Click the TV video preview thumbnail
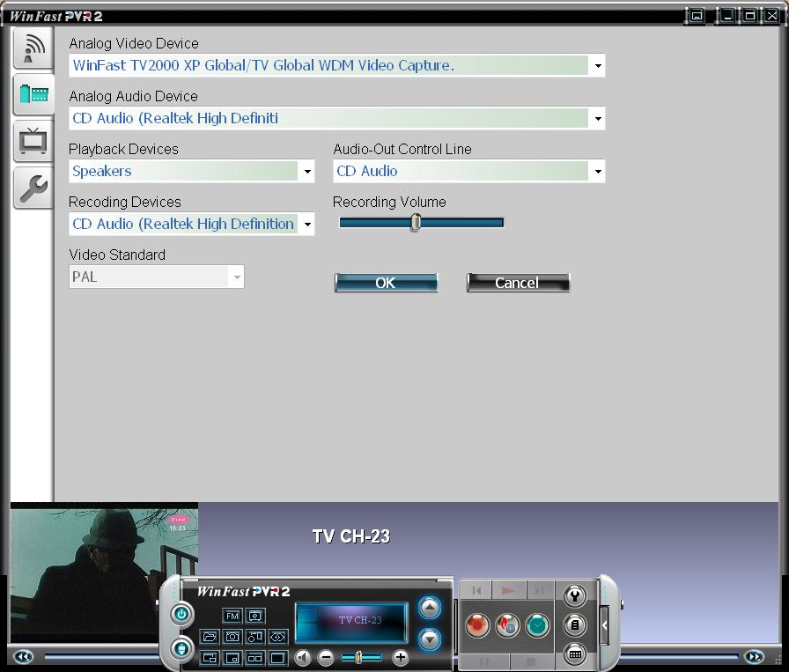Viewport: 789px width, 672px height. [104, 574]
